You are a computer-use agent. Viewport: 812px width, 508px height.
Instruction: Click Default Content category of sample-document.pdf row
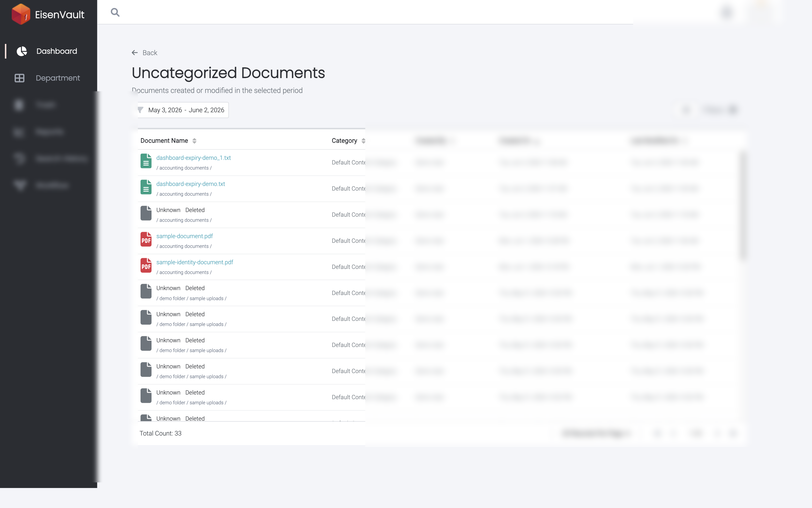pyautogui.click(x=348, y=241)
